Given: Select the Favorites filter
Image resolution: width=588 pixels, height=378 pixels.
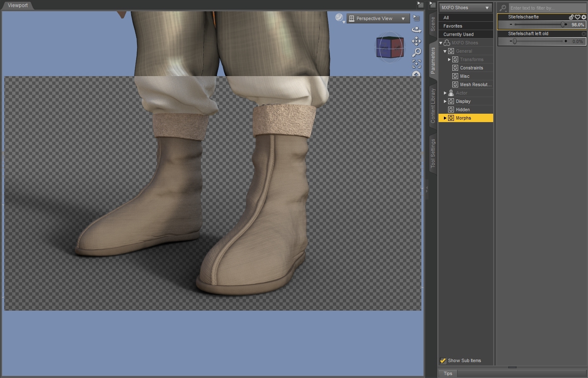Looking at the screenshot, I should point(453,26).
